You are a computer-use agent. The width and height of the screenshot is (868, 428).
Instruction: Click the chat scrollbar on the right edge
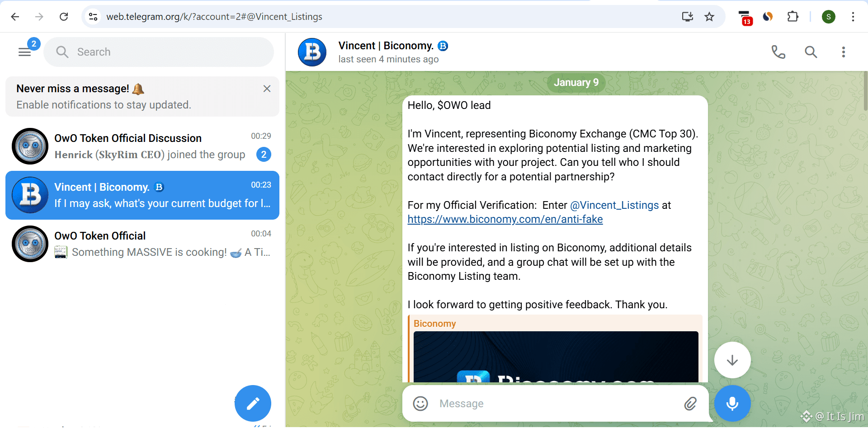tap(865, 90)
